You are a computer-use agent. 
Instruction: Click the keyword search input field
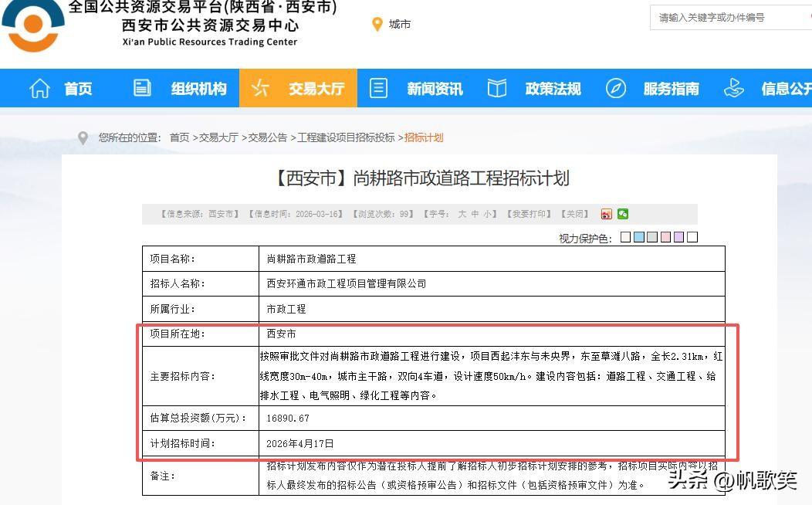(729, 17)
